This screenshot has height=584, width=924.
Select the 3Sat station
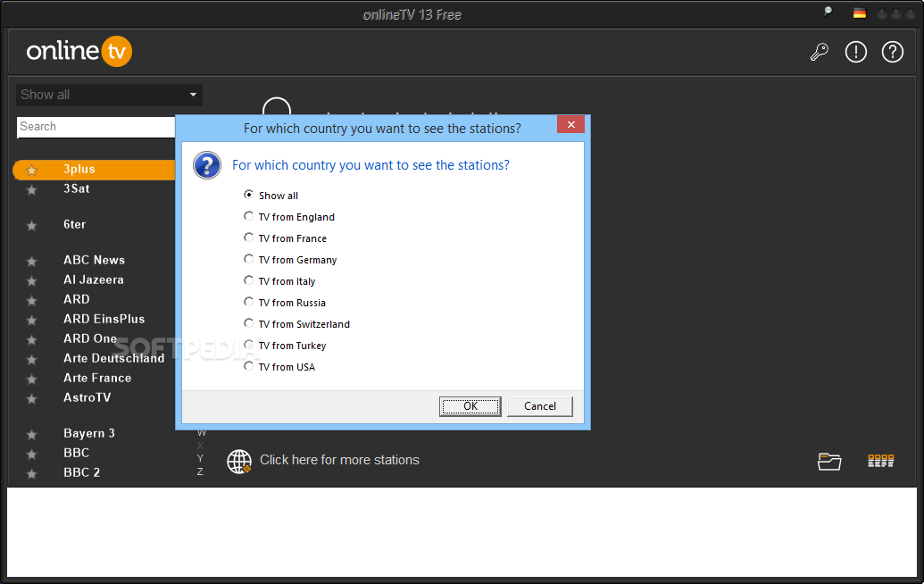[77, 188]
